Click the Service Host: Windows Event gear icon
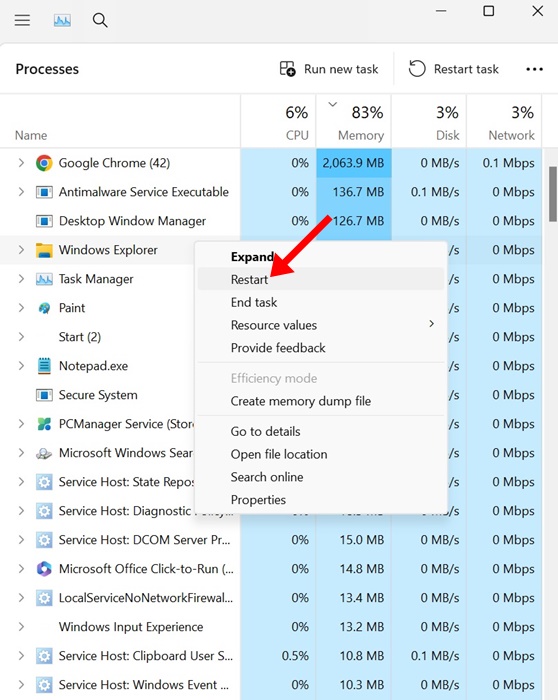 coord(44,685)
